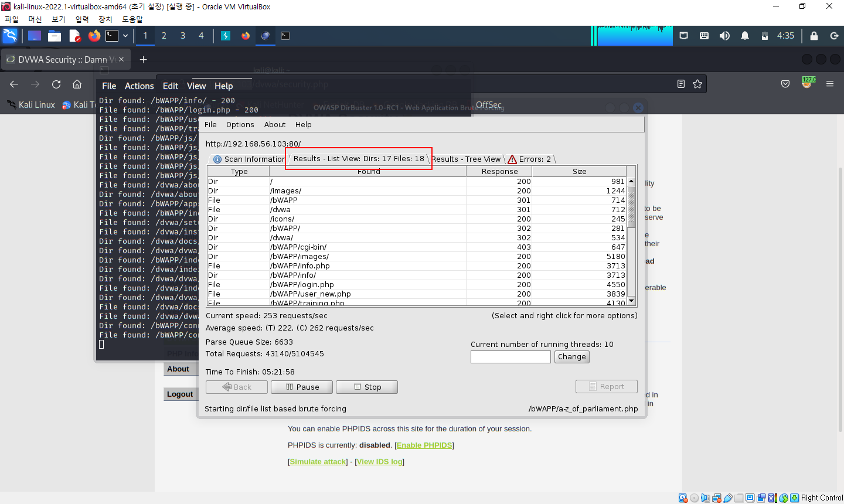The height and width of the screenshot is (504, 844).
Task: Click the results table scrollbar down arrow
Action: (x=631, y=301)
